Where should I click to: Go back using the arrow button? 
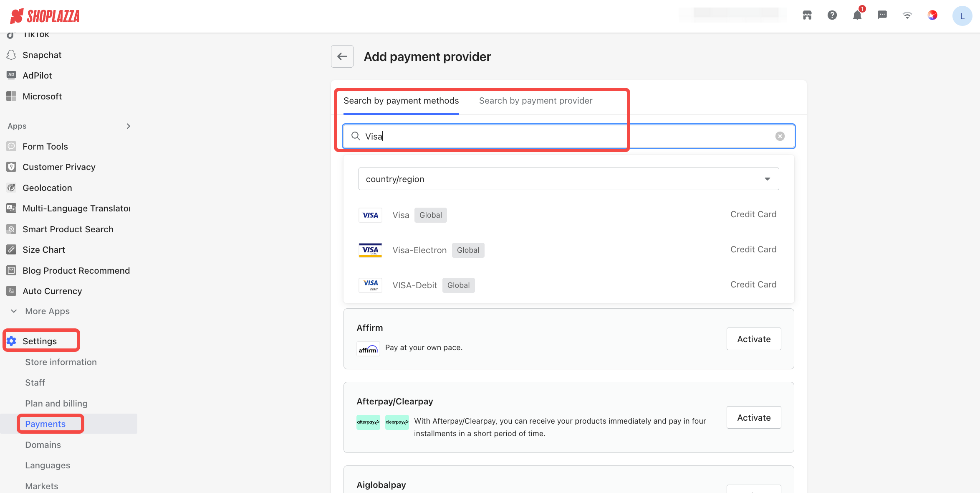click(x=342, y=56)
